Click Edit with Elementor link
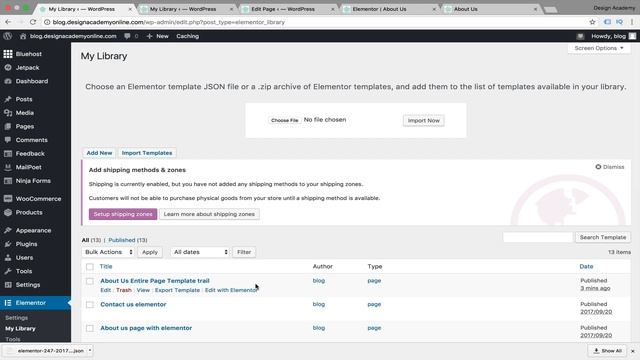 click(231, 290)
